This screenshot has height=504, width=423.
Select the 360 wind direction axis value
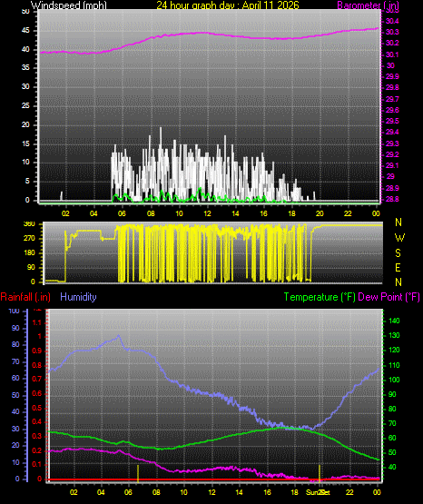click(30, 224)
